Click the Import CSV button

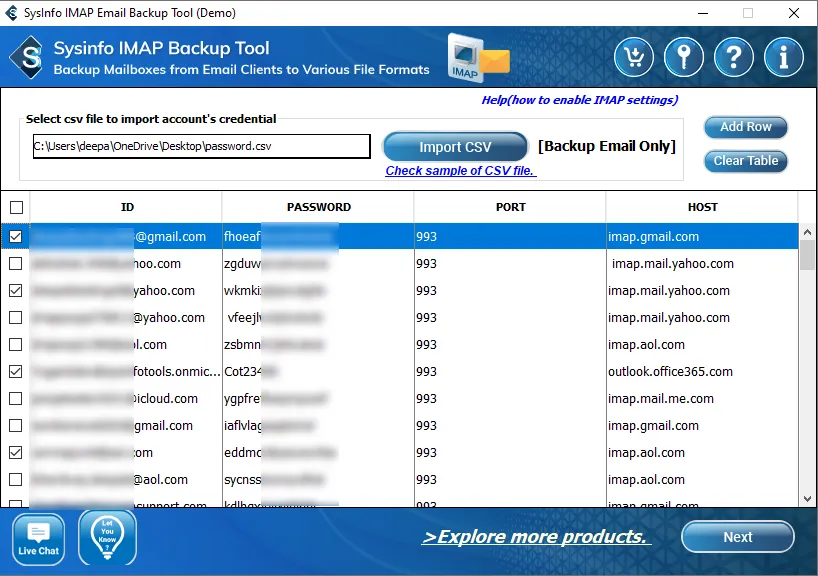tap(455, 147)
